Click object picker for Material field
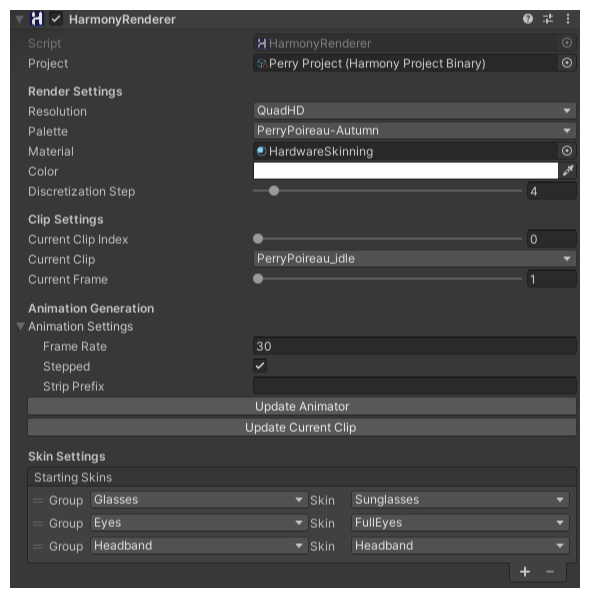The height and width of the screenshot is (598, 590). (567, 151)
